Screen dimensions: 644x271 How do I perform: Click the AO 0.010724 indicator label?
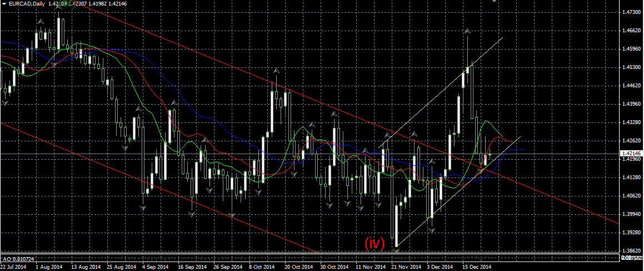(18, 259)
